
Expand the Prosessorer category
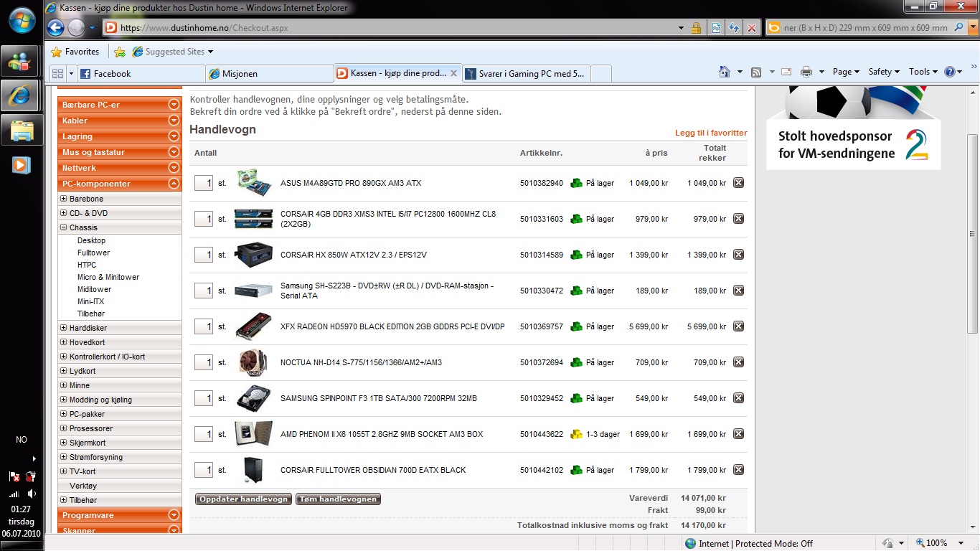tap(64, 428)
